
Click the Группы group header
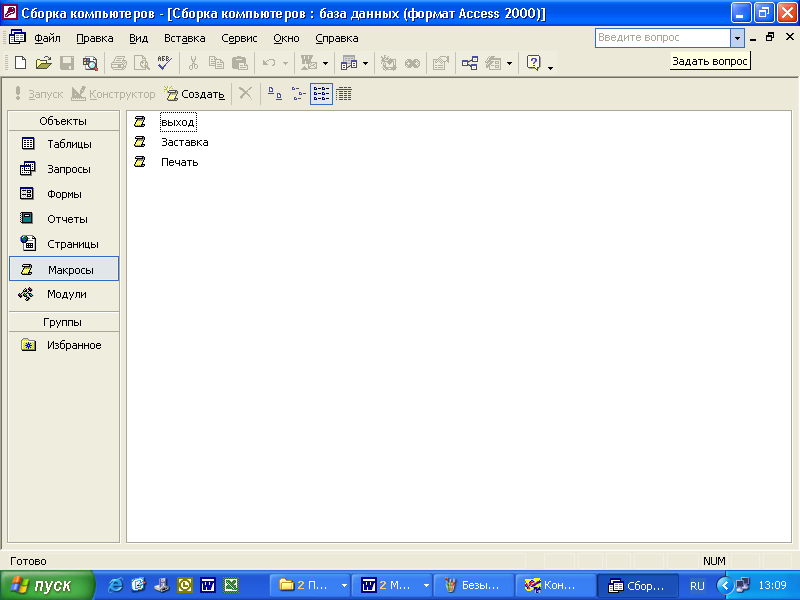[x=63, y=322]
